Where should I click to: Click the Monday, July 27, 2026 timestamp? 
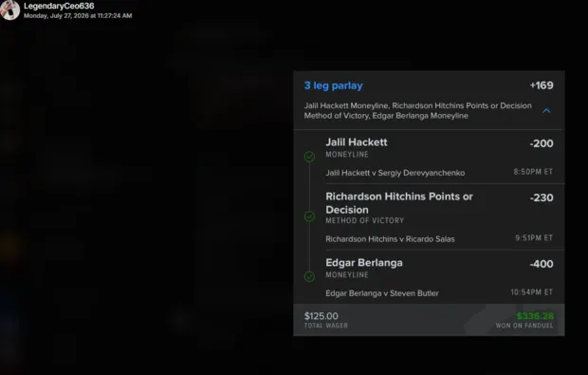78,16
